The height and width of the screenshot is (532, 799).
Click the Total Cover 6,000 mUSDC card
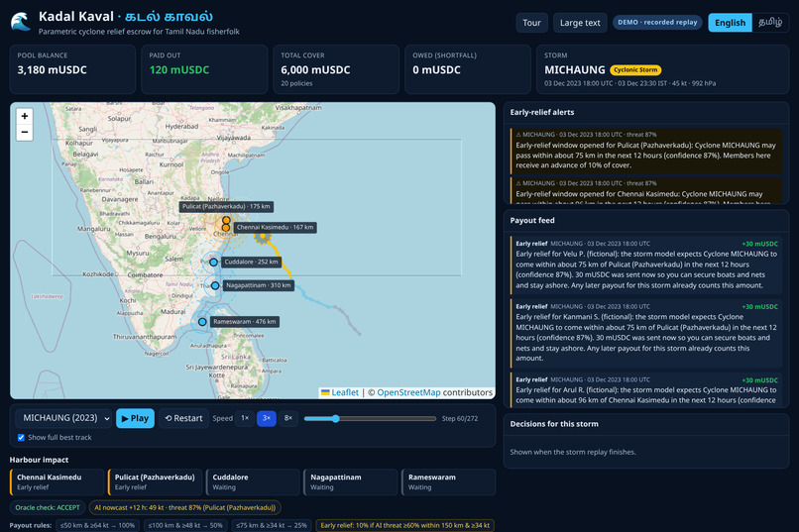(x=336, y=69)
